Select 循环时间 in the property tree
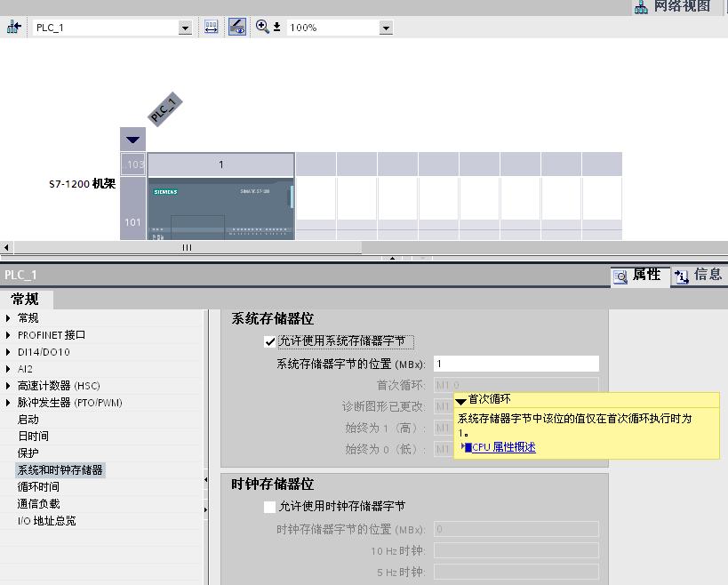The height and width of the screenshot is (585, 728). click(38, 486)
